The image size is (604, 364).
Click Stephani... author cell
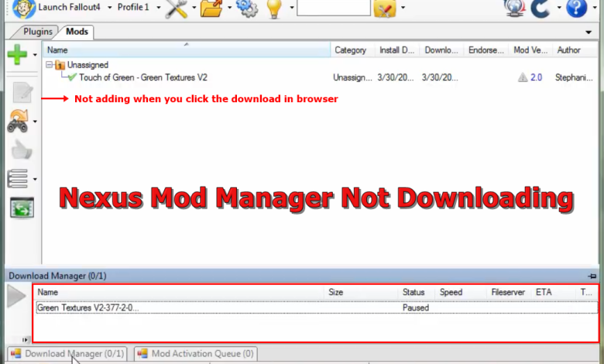[x=574, y=77]
